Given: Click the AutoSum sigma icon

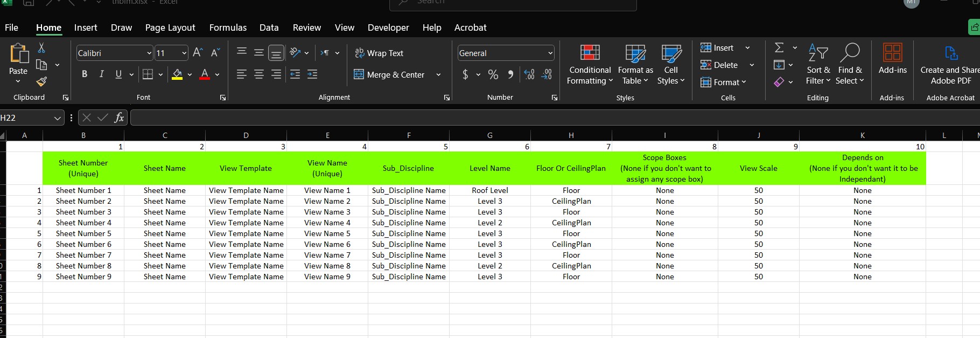Looking at the screenshot, I should pos(779,48).
